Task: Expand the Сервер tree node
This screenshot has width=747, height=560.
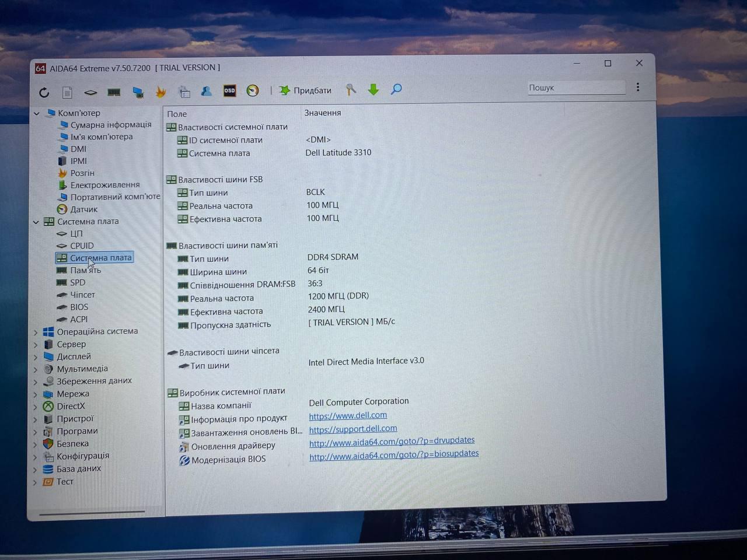Action: click(x=35, y=345)
